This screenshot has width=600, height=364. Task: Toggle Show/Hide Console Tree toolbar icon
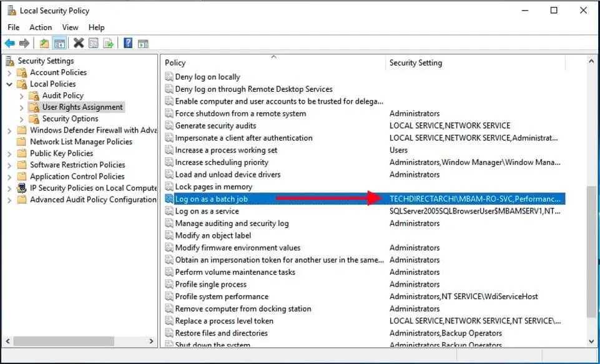coord(59,43)
